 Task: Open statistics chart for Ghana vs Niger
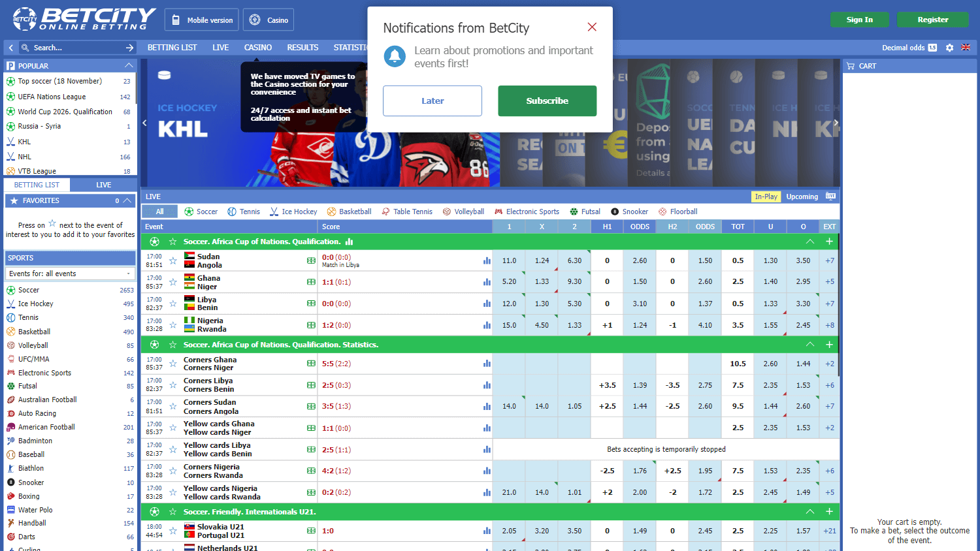coord(487,282)
